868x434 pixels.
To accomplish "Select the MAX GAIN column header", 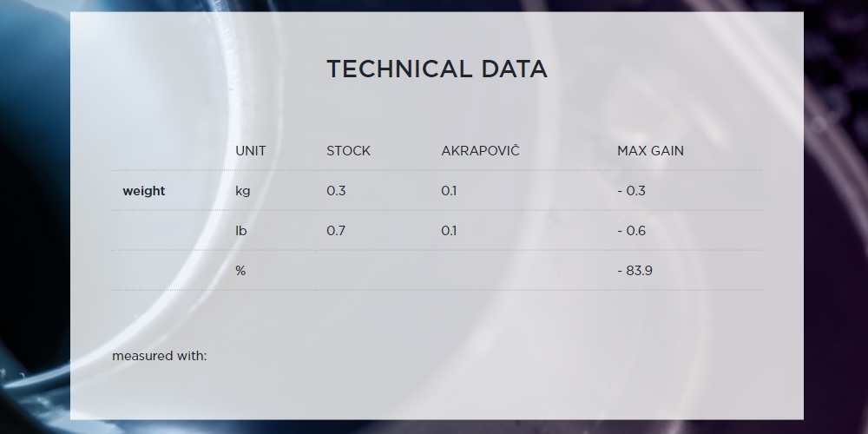I will pos(650,151).
